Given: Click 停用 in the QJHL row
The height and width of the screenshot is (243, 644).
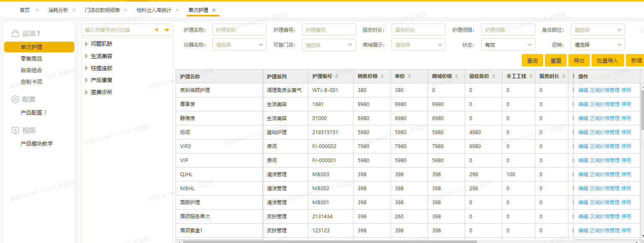Looking at the screenshot, I should click(626, 174).
